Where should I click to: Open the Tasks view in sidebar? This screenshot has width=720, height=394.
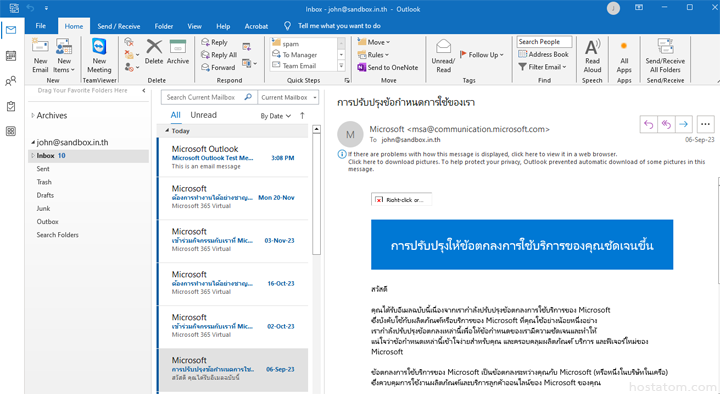click(x=11, y=107)
